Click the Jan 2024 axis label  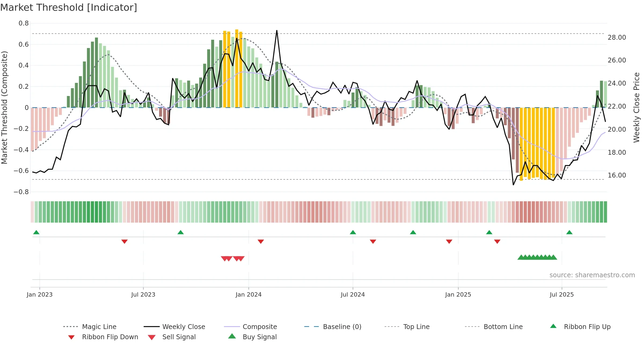point(249,294)
